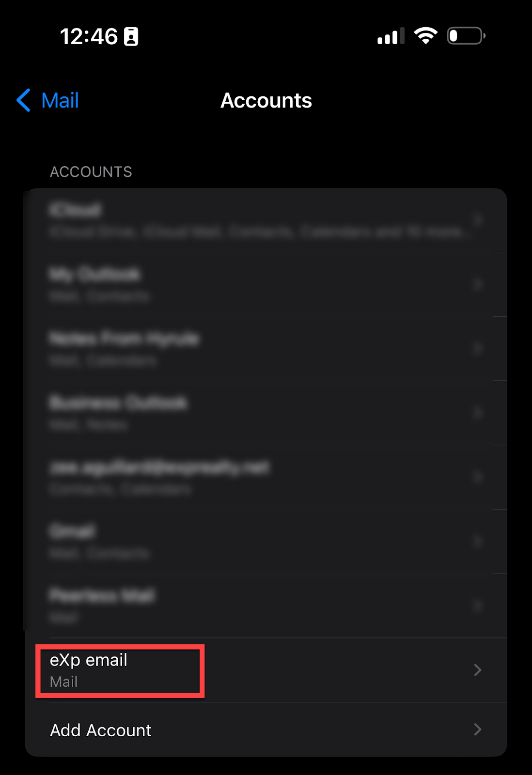
Task: Tap the chevron on the iCloud row
Action: click(478, 219)
